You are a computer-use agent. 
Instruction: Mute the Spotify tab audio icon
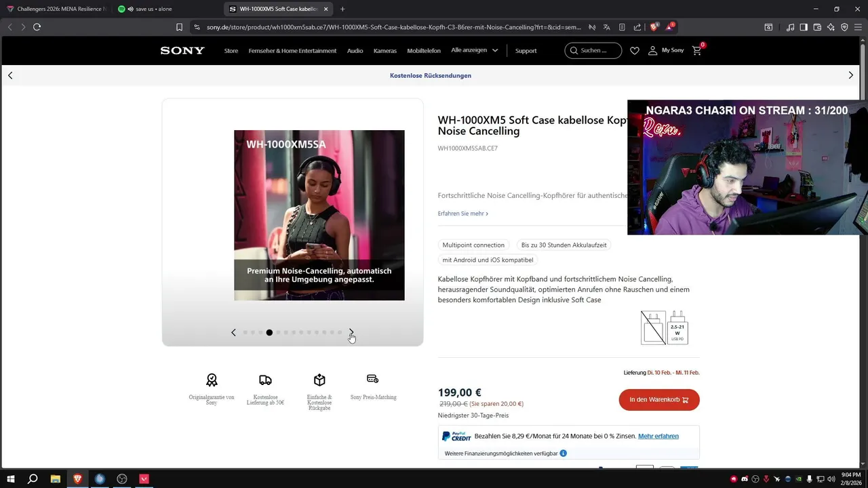click(131, 9)
